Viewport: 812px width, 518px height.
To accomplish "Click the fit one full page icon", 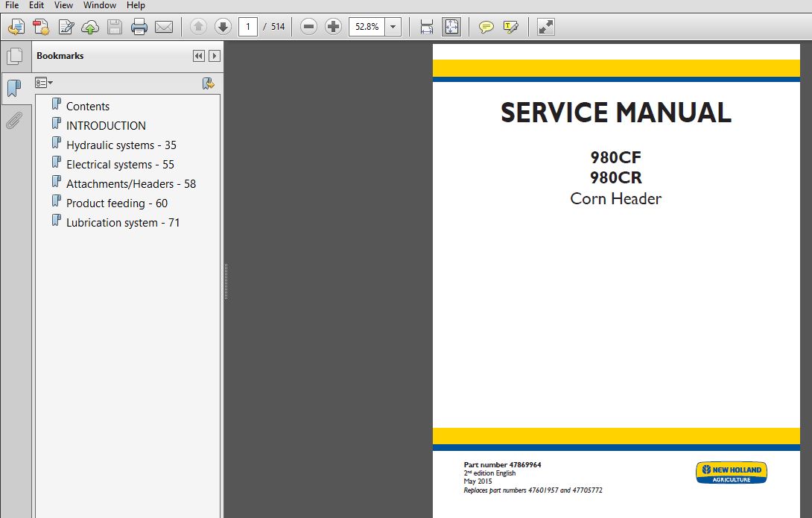I will (x=451, y=26).
